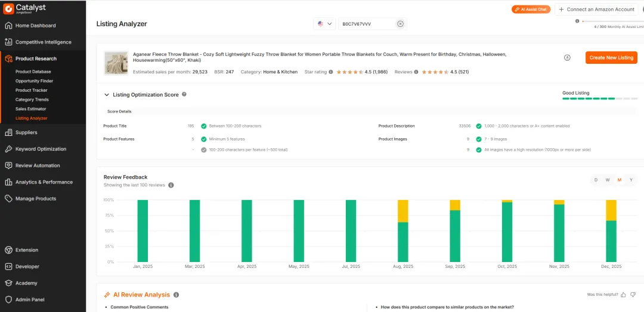This screenshot has width=644, height=312.
Task: Click the info icon next to Star rating
Action: 331,72
